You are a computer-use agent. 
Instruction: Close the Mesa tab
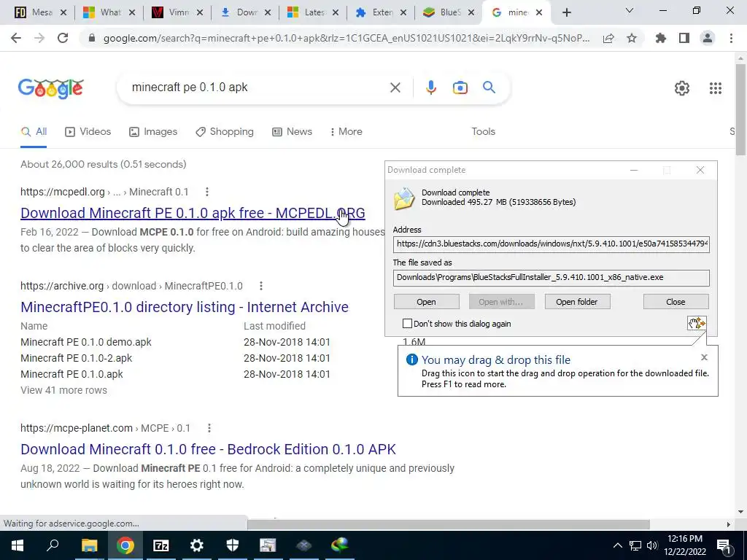click(x=63, y=13)
